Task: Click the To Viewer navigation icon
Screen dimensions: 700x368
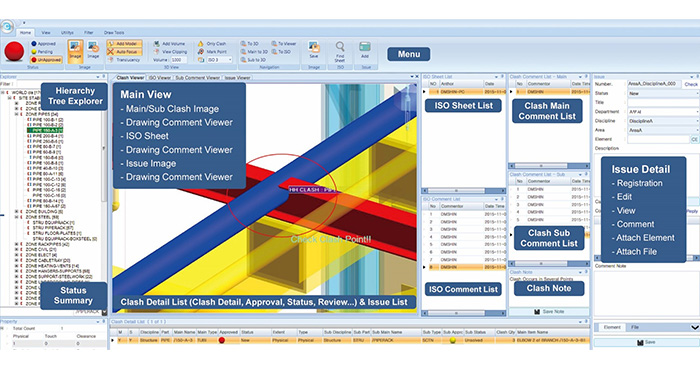Action: (x=274, y=44)
